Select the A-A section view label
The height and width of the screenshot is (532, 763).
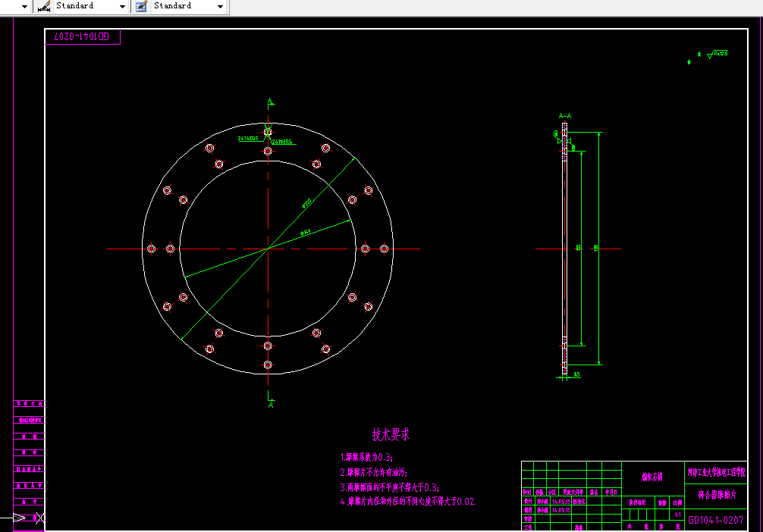tap(565, 116)
